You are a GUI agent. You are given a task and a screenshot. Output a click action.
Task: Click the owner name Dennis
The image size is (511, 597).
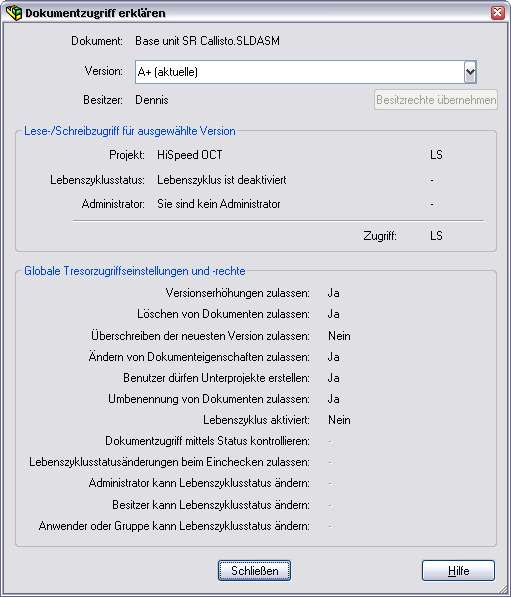point(152,100)
